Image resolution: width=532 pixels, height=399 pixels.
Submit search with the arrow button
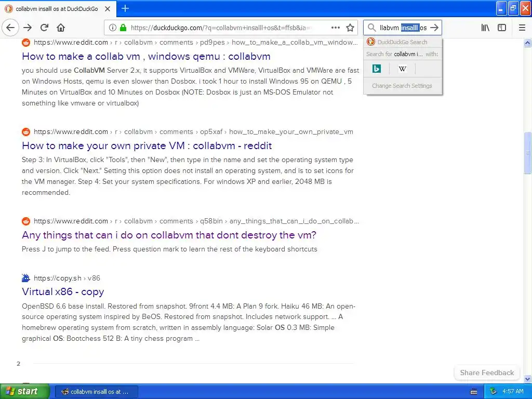click(x=434, y=28)
